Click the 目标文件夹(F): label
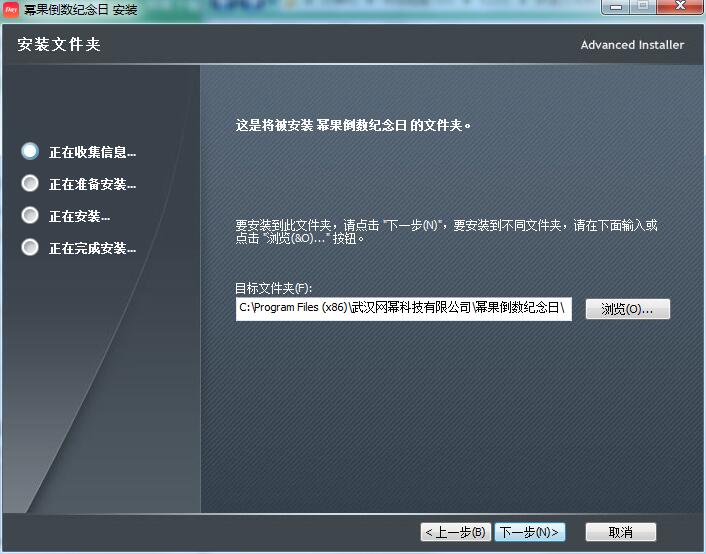 pos(273,288)
